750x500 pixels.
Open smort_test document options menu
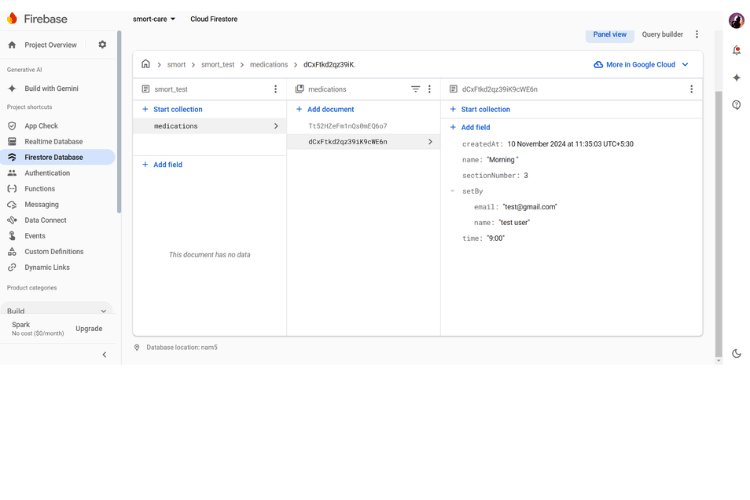[276, 89]
